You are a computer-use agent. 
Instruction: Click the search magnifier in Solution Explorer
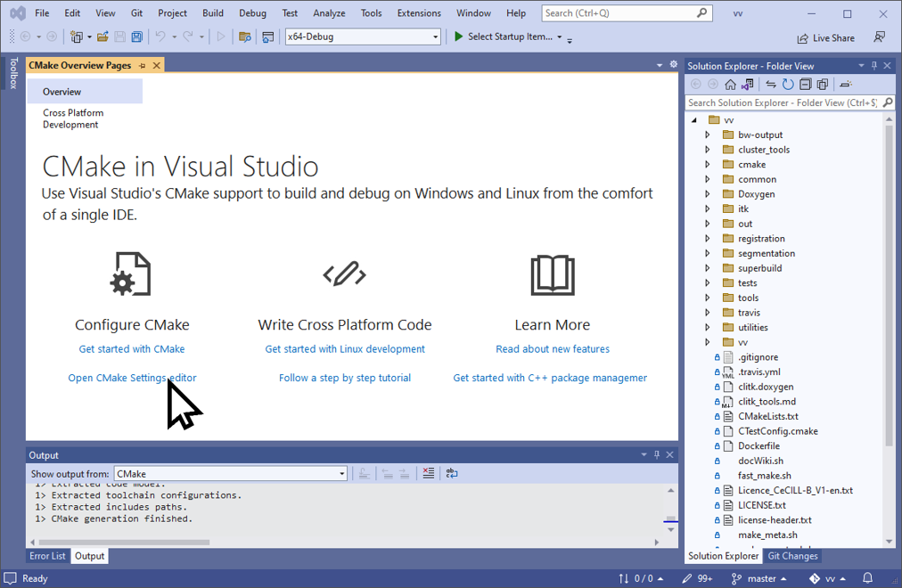[x=888, y=102]
